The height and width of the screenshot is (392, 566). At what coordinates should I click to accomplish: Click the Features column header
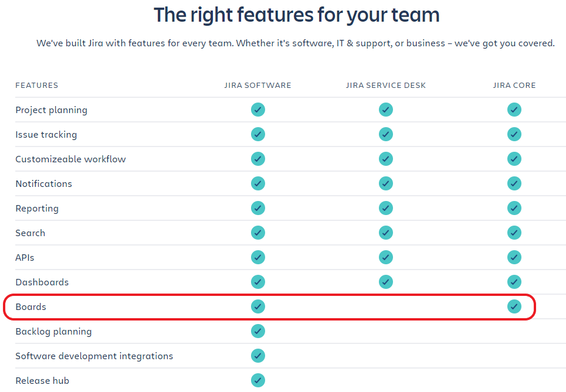(36, 86)
